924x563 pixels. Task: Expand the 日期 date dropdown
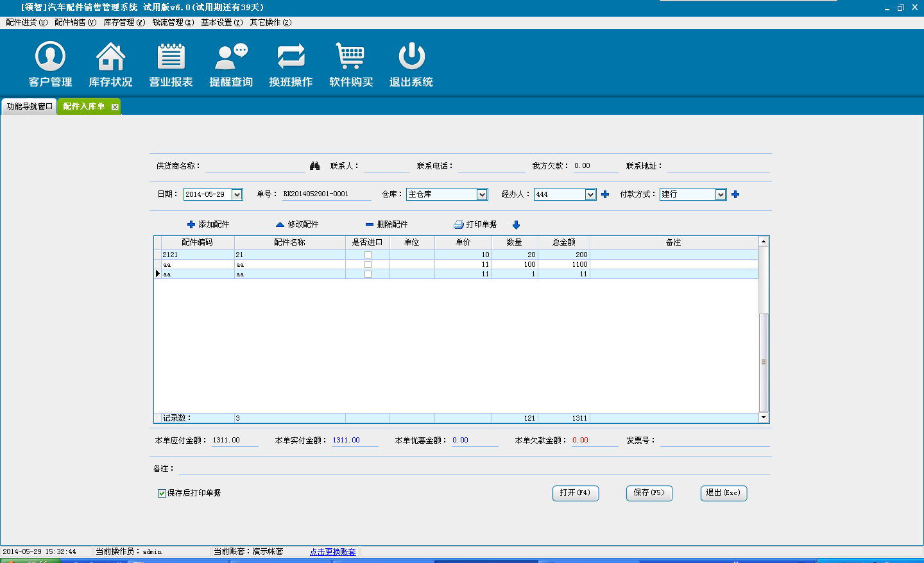pos(237,194)
